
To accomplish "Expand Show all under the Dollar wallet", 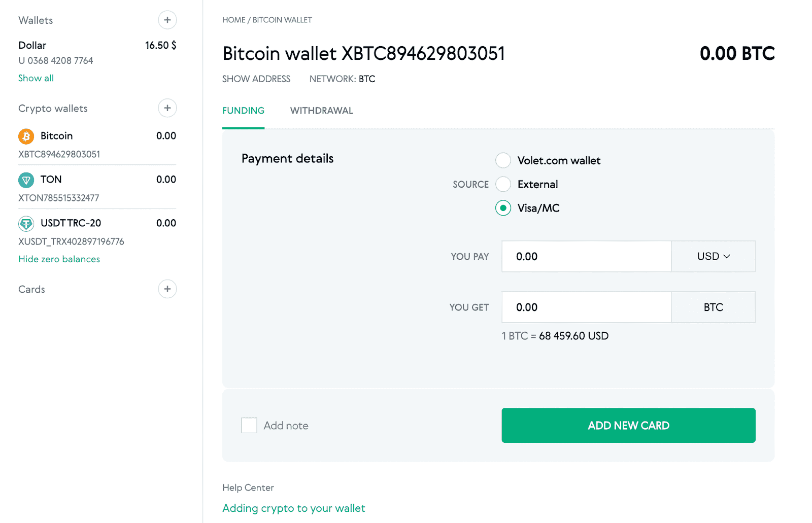I will [x=36, y=78].
